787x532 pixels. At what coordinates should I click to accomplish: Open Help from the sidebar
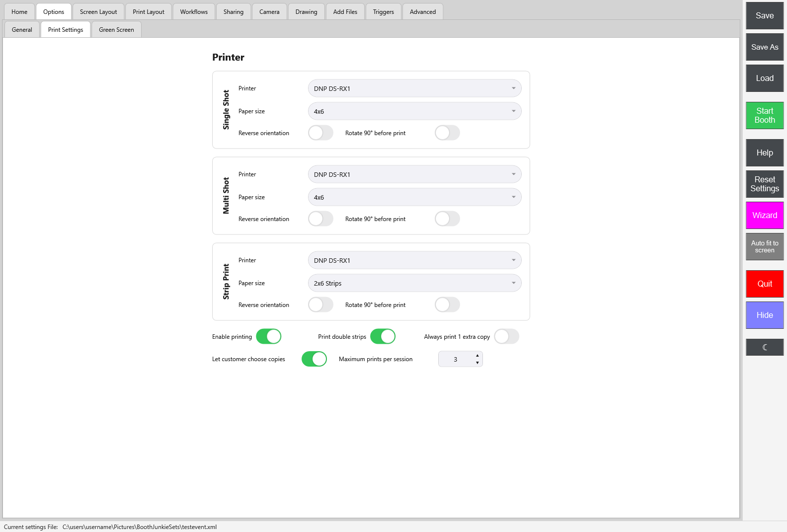[x=765, y=152]
